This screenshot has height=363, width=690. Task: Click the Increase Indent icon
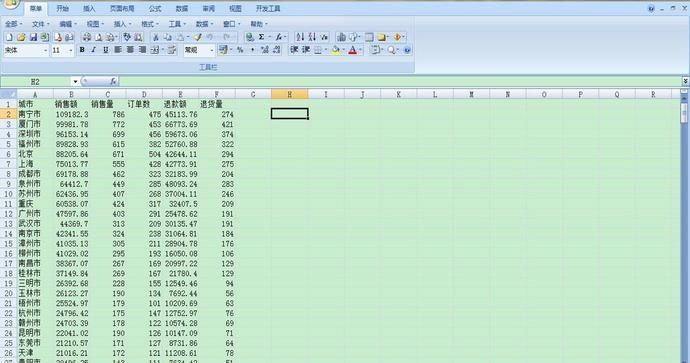(306, 50)
